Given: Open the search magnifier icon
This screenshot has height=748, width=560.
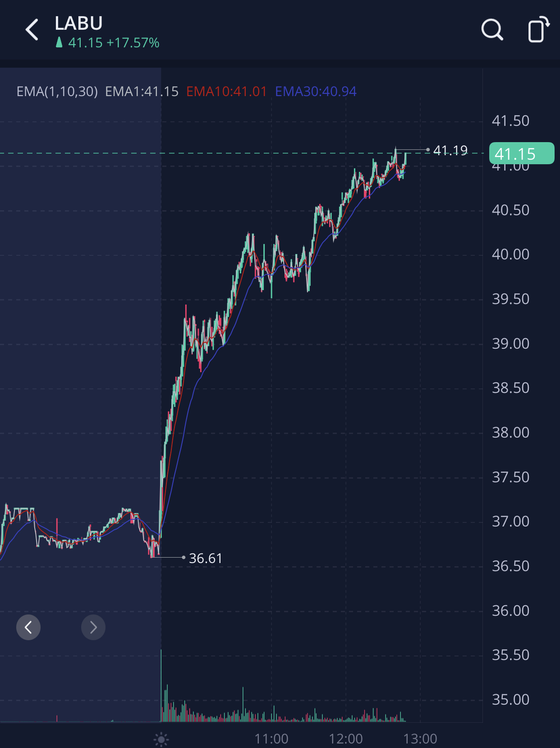Looking at the screenshot, I should coord(492,30).
